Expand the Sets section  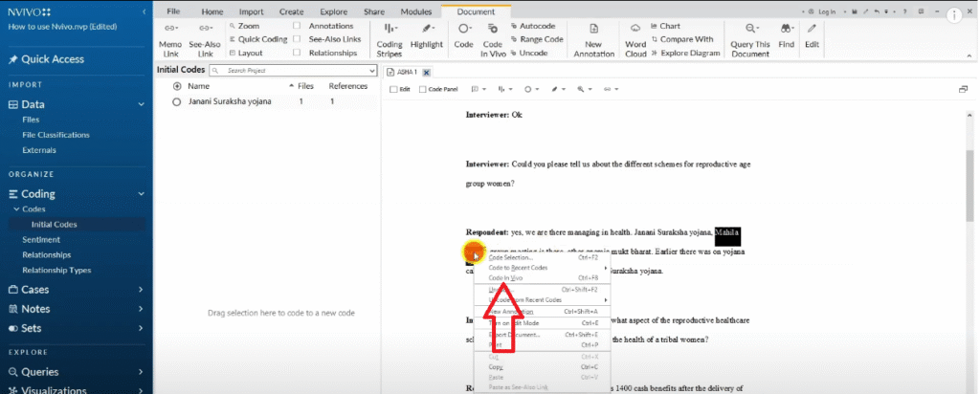[142, 328]
